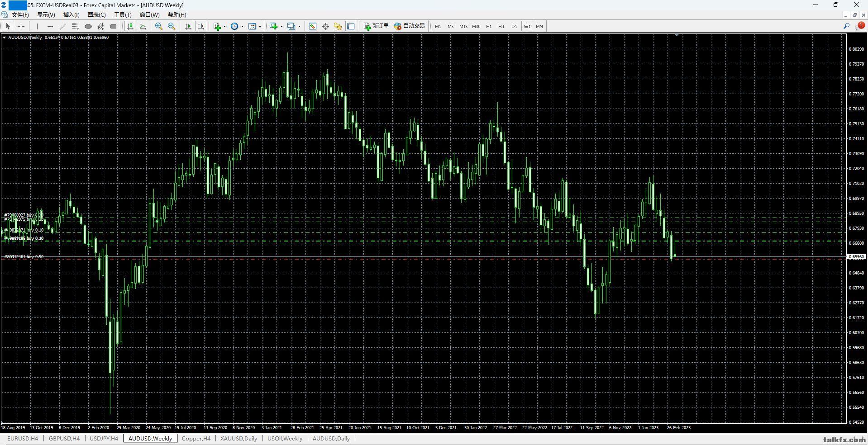This screenshot has height=445, width=868.
Task: Select the equidistant channel tool
Action: click(101, 26)
